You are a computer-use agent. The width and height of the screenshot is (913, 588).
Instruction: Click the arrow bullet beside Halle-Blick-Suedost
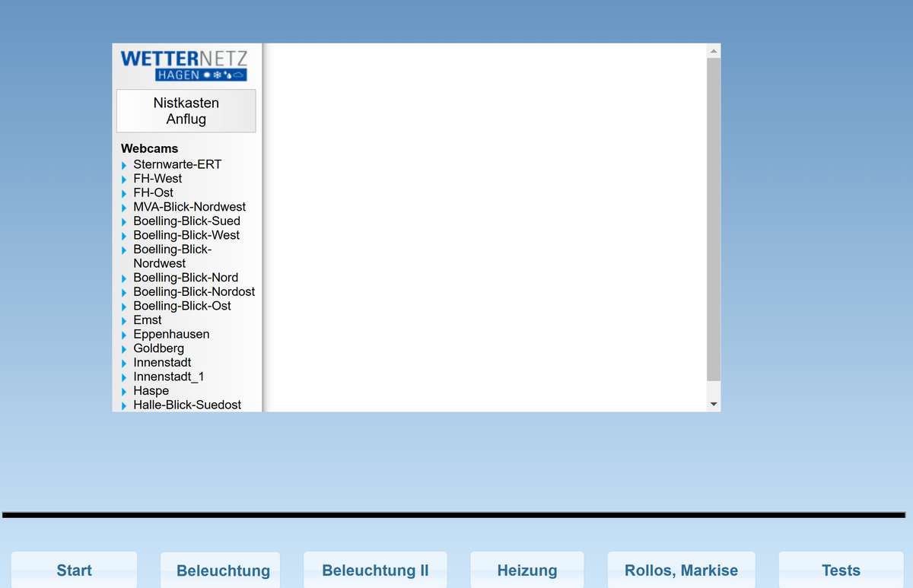(x=124, y=405)
